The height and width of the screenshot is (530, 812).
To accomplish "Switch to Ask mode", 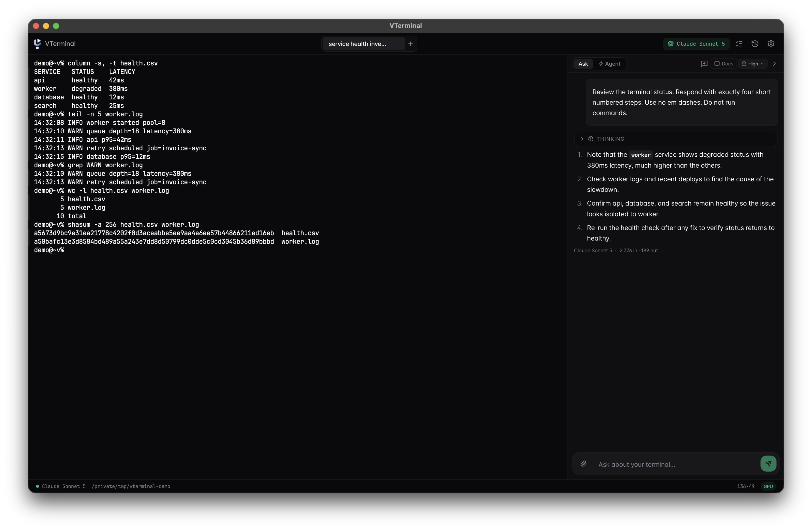I will tap(583, 64).
